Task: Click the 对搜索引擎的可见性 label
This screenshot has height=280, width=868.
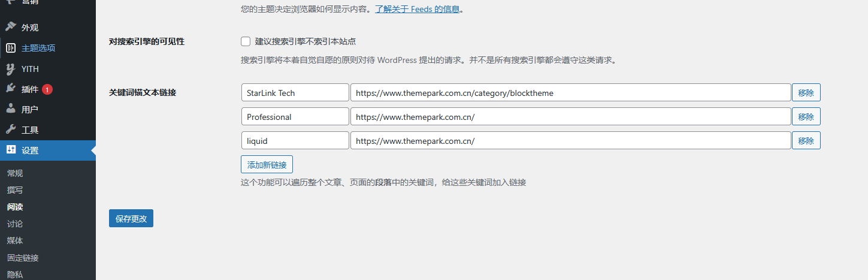Action: (147, 41)
